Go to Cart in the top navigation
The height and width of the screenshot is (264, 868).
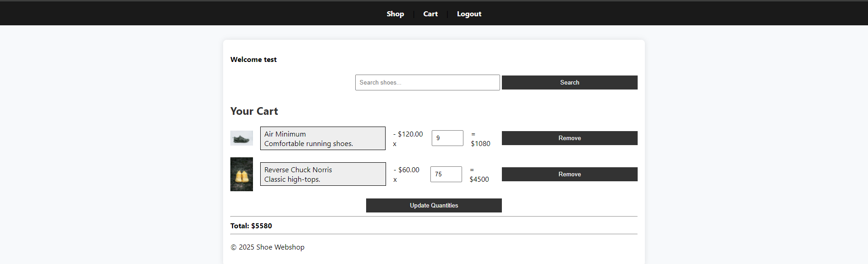pos(430,14)
